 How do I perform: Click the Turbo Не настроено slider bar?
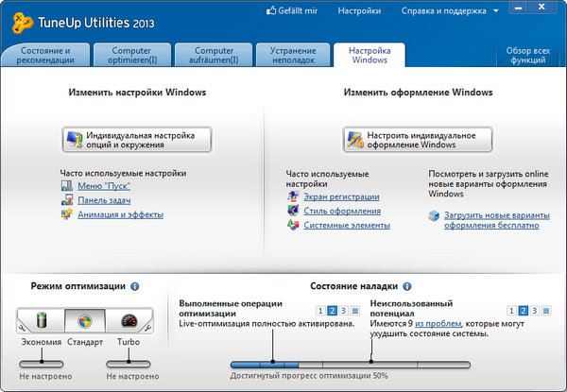pyautogui.click(x=129, y=364)
